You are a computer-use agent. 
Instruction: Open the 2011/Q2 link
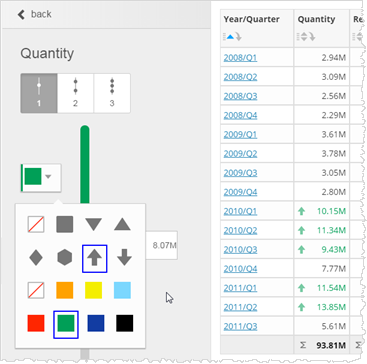tap(240, 307)
